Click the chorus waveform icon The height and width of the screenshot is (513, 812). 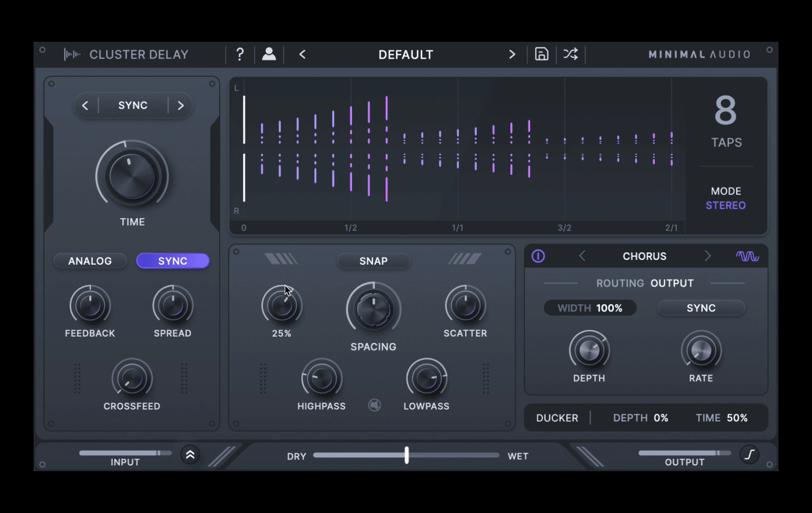747,256
